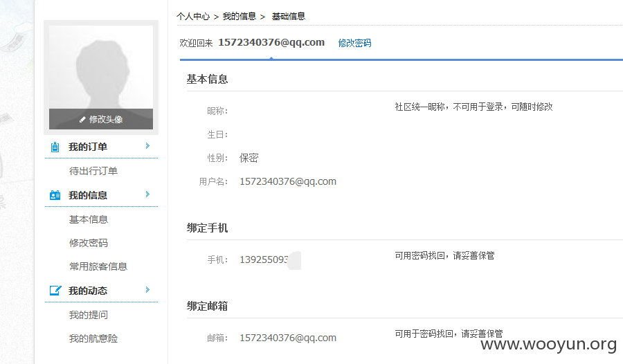Open 我的信息 section heading
This screenshot has height=364, width=623.
tap(88, 195)
